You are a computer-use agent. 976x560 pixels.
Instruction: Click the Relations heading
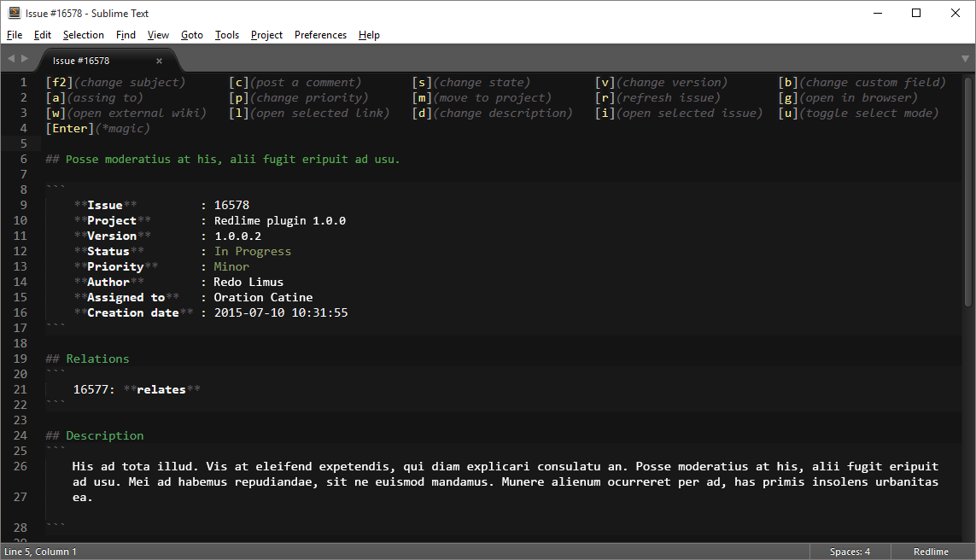point(88,359)
